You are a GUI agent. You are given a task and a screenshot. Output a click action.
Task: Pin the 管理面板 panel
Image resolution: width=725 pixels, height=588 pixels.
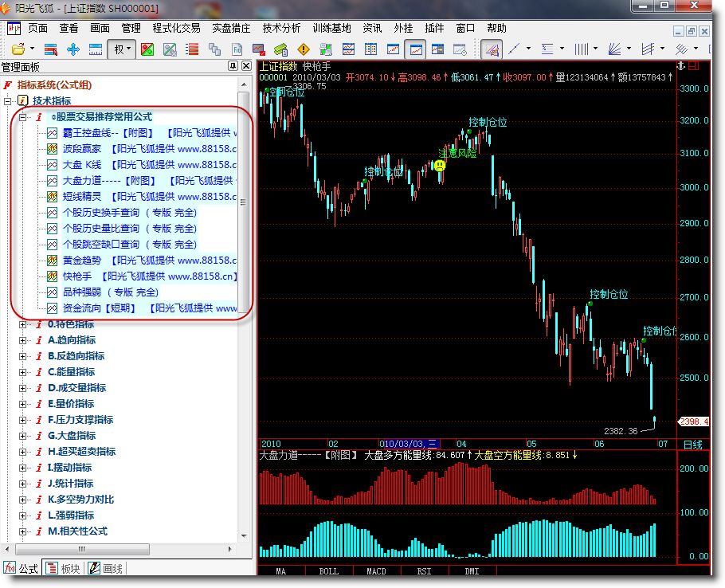233,66
